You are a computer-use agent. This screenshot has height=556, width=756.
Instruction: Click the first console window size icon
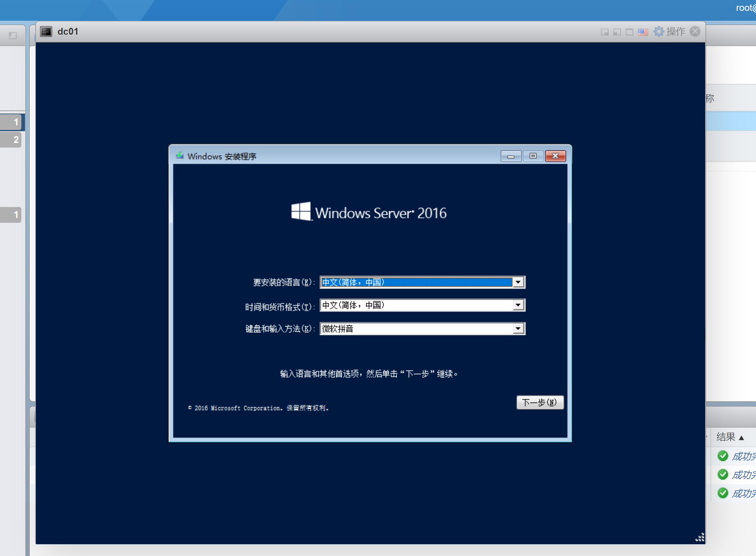pos(605,32)
